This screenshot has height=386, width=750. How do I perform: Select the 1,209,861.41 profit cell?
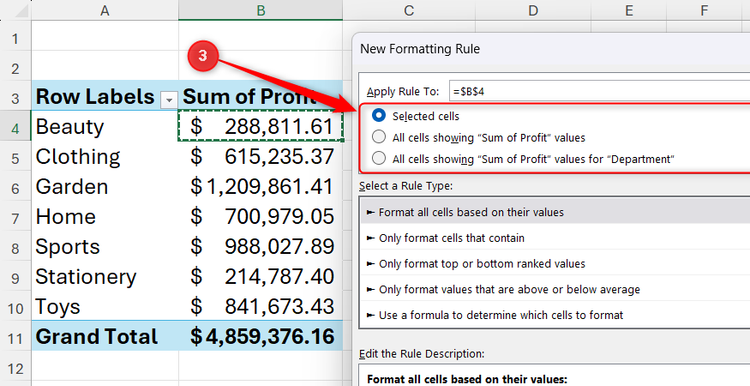pos(261,187)
